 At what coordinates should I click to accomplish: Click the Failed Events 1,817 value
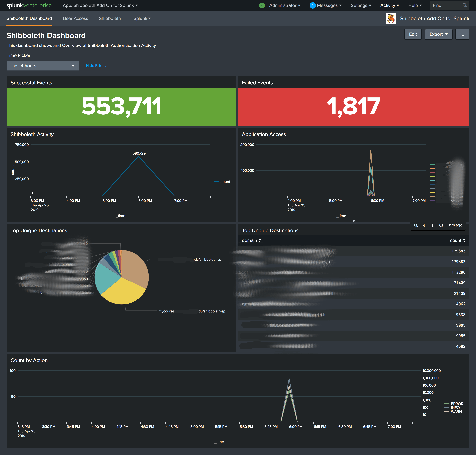[x=353, y=106]
